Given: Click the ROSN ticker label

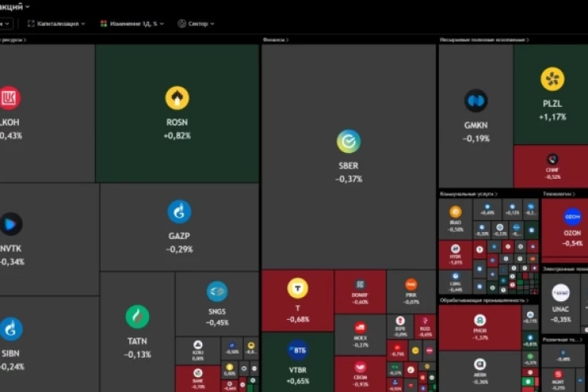Looking at the screenshot, I should tap(177, 122).
